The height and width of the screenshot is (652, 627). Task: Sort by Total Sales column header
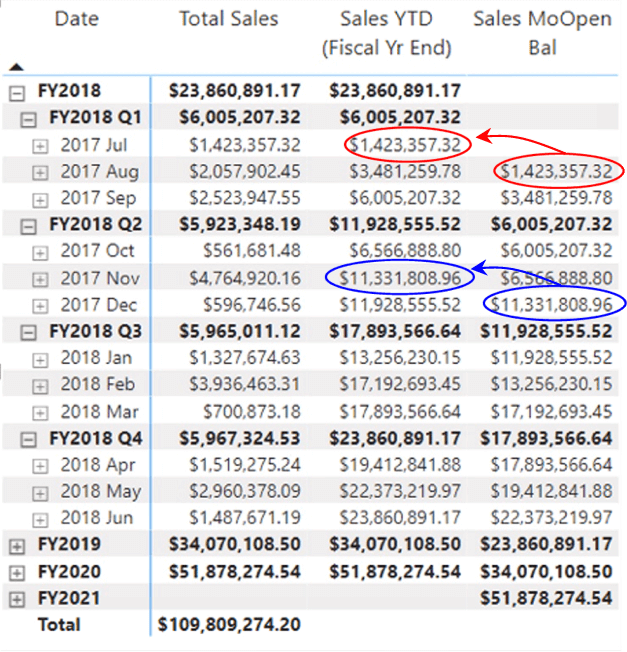pos(228,19)
